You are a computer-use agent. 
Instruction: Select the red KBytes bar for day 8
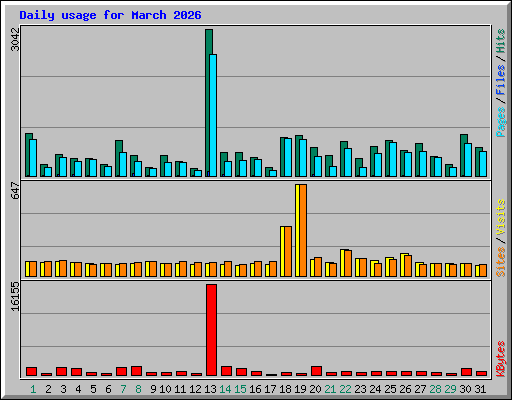(136, 371)
